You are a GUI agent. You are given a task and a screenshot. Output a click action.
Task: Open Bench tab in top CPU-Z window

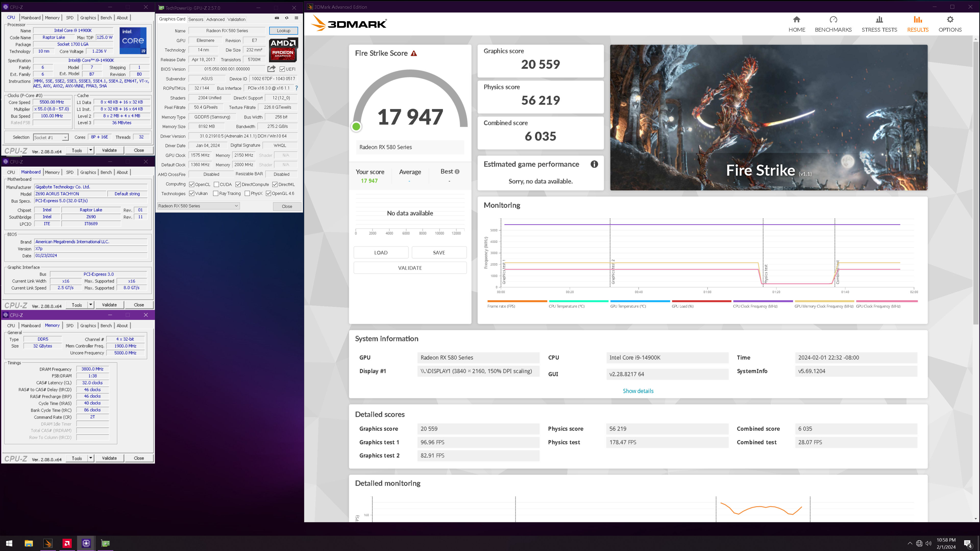coord(106,18)
